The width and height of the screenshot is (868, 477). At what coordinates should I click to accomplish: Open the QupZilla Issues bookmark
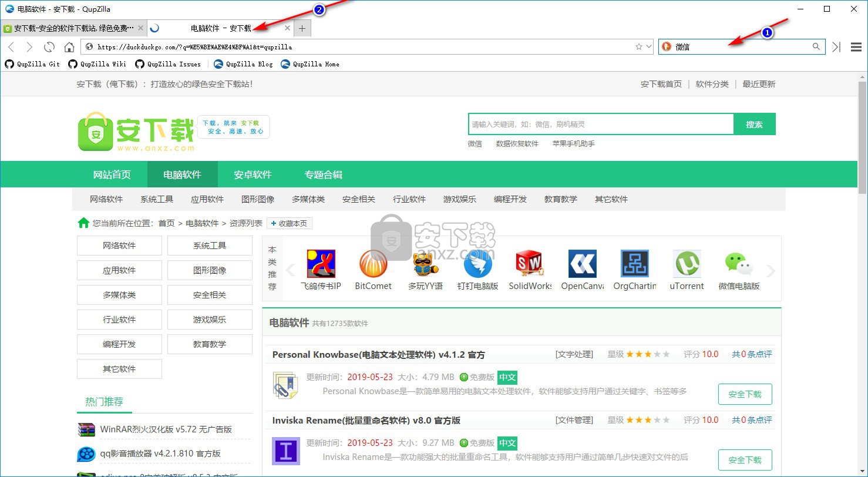[167, 64]
